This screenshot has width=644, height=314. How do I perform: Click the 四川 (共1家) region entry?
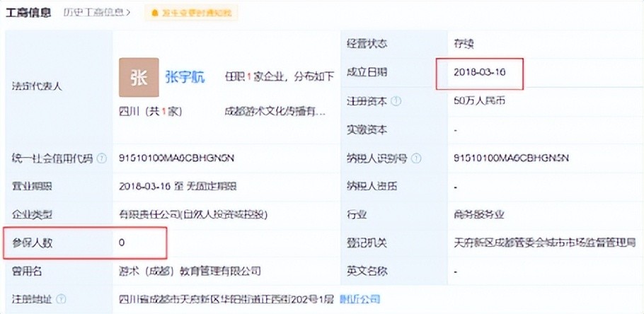pyautogui.click(x=150, y=112)
